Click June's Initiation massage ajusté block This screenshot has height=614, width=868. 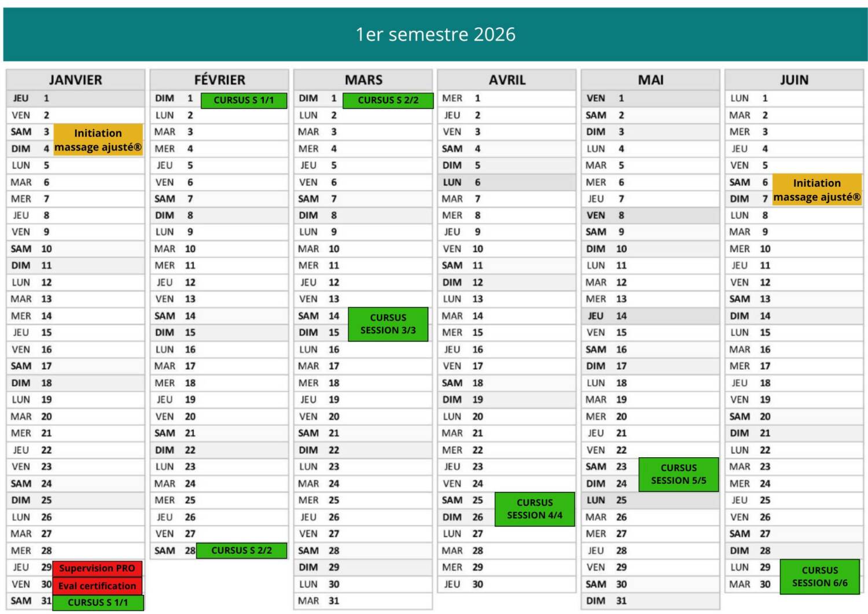pos(816,190)
